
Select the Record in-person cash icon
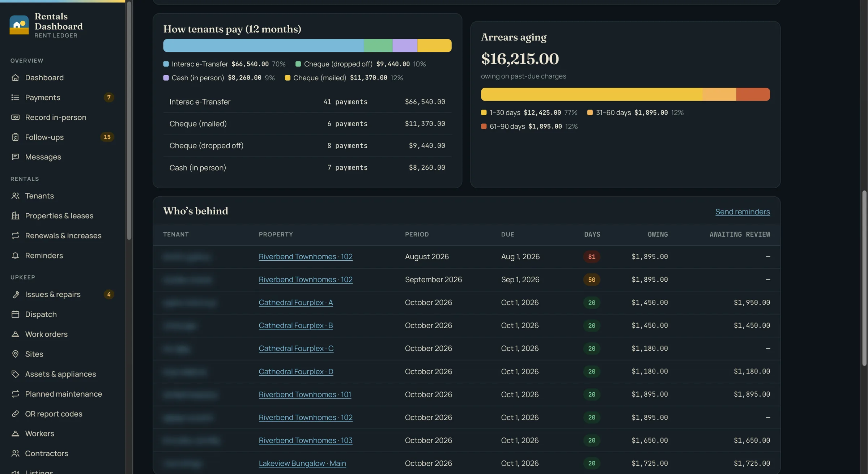pyautogui.click(x=15, y=117)
